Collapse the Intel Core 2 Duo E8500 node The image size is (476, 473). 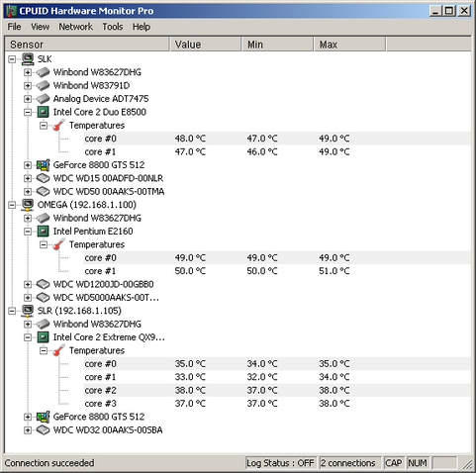(x=28, y=112)
